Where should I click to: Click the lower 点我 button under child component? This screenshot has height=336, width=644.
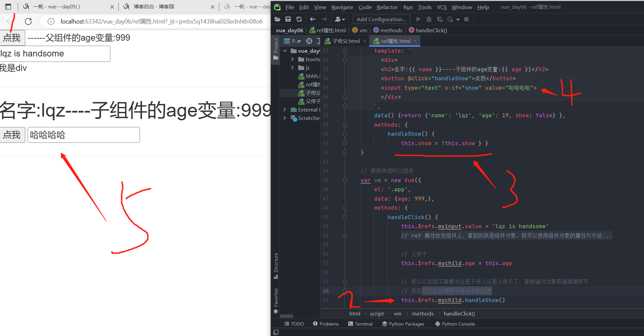pyautogui.click(x=12, y=135)
